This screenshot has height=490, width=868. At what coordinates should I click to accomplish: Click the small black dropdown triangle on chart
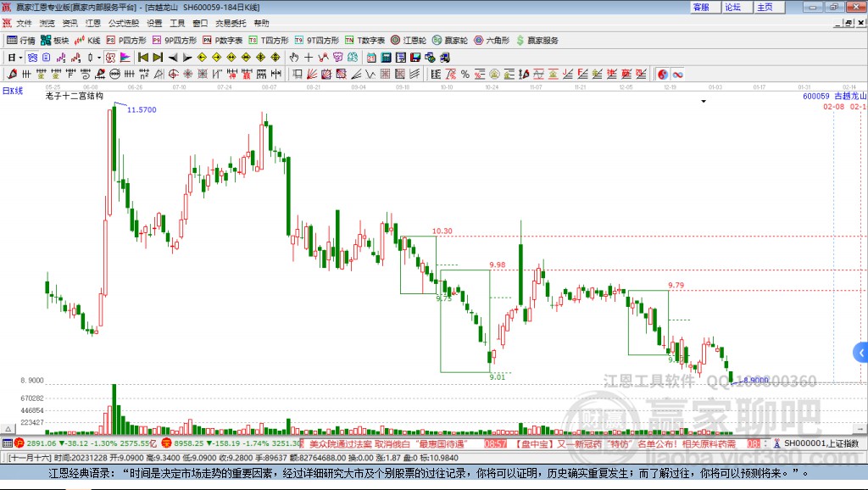[704, 102]
